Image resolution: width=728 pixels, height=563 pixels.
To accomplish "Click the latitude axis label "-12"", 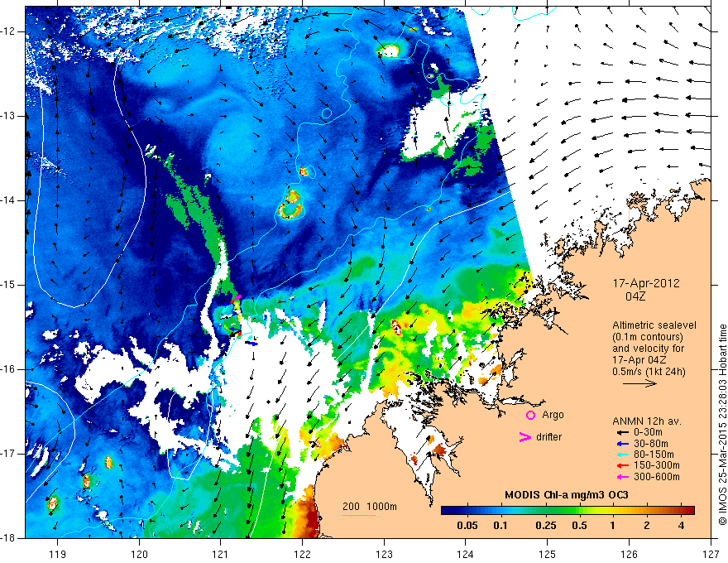I will coord(9,31).
